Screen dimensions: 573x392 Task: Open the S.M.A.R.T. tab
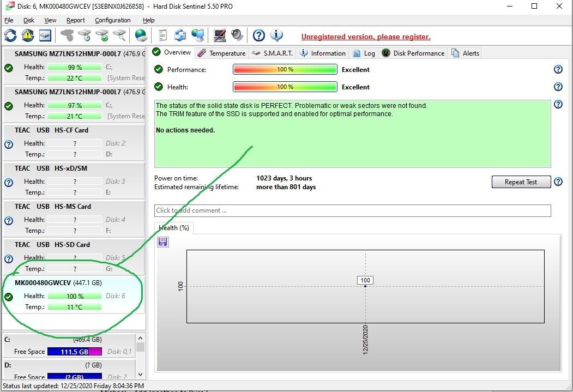click(x=273, y=53)
